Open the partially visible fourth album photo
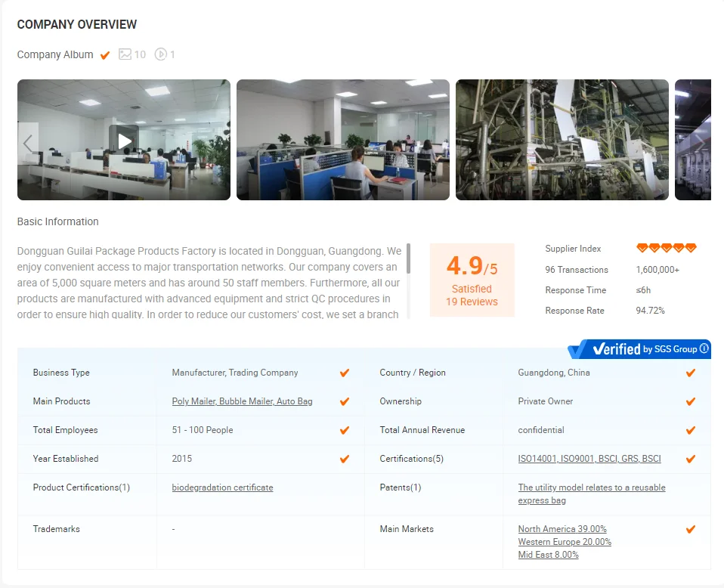Image resolution: width=724 pixels, height=588 pixels. click(x=692, y=140)
